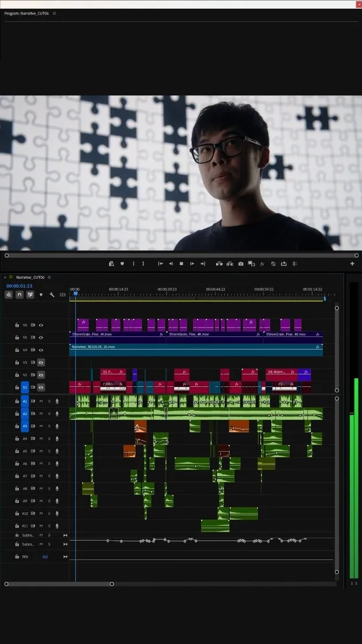Open Timeline Display Settings wrench
362x644 pixels.
[52, 294]
